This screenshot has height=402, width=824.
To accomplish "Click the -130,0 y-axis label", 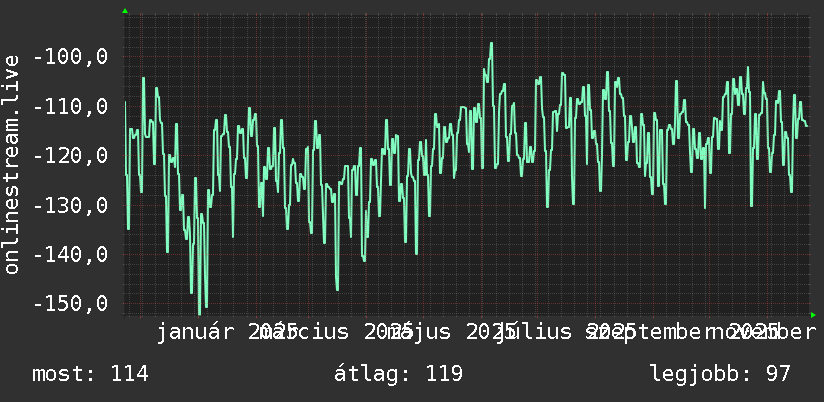I will (70, 205).
